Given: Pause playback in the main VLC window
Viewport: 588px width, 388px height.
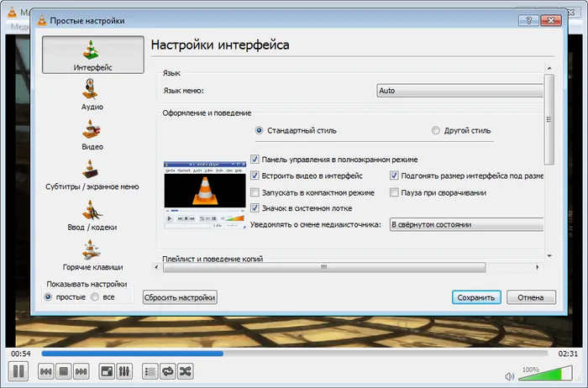Looking at the screenshot, I should point(18,371).
